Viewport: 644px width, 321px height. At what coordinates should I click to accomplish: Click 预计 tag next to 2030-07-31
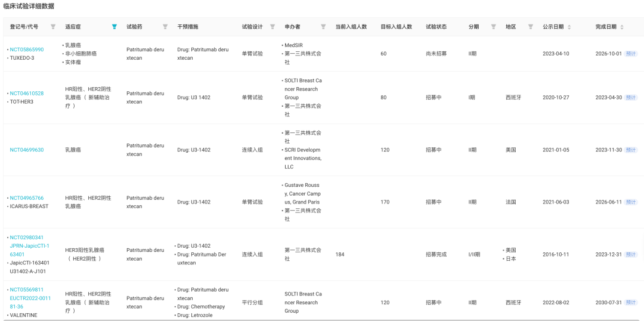(630, 303)
